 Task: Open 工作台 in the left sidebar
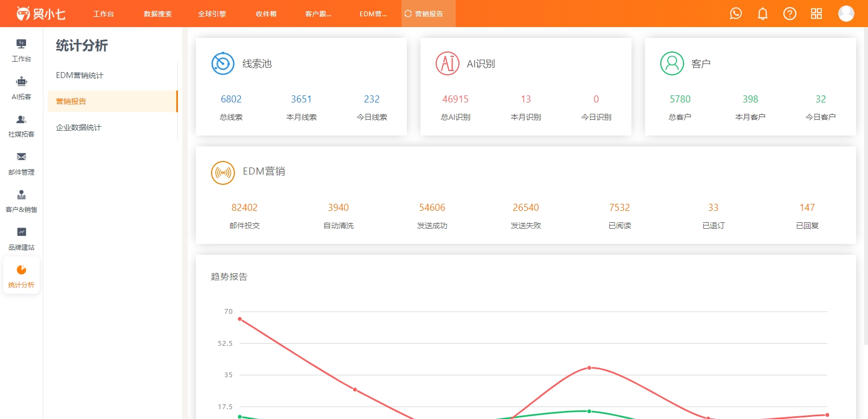coord(22,51)
